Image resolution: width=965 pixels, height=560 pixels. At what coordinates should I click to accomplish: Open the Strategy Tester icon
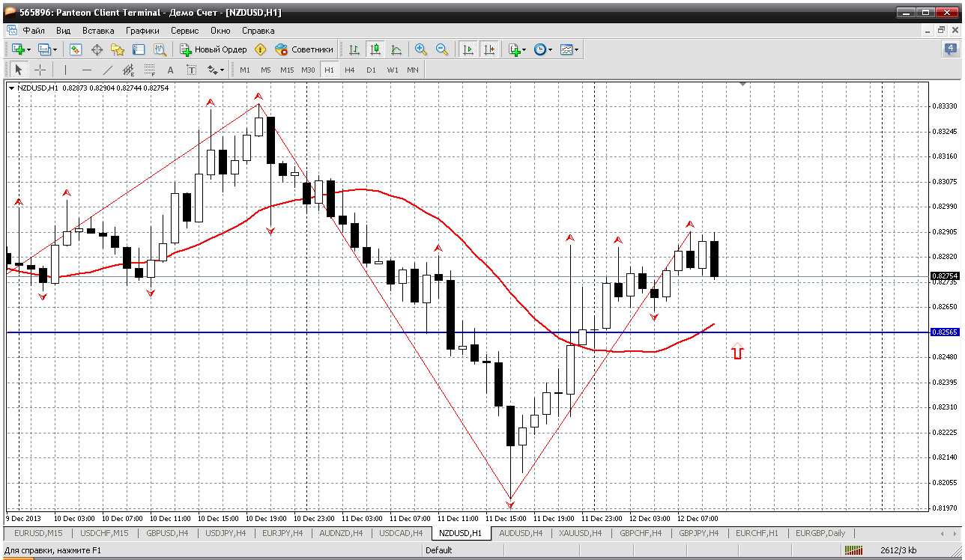point(160,49)
